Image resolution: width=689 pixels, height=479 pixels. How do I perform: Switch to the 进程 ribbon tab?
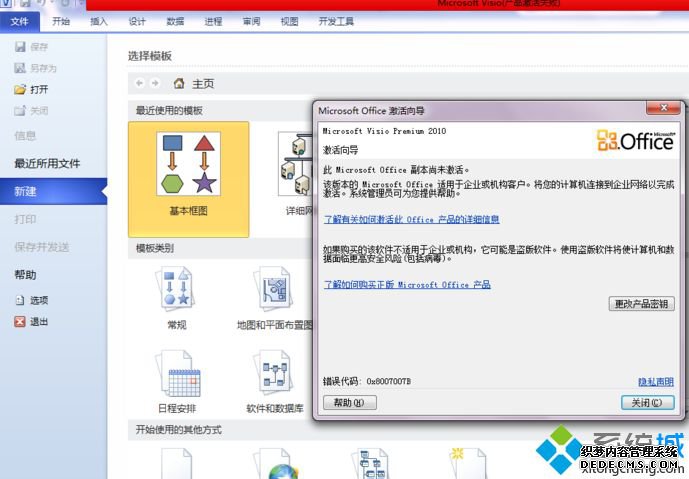pyautogui.click(x=213, y=21)
